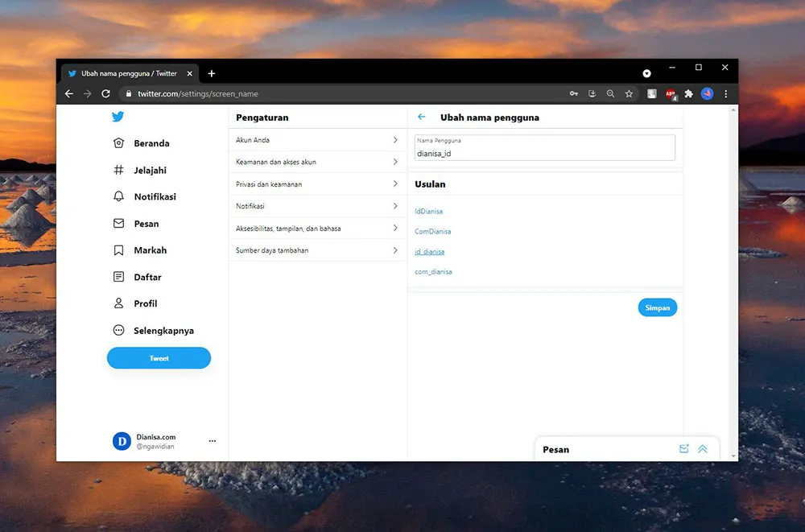Reload the page in Chrome
Viewport: 805px width, 532px height.
click(x=105, y=94)
